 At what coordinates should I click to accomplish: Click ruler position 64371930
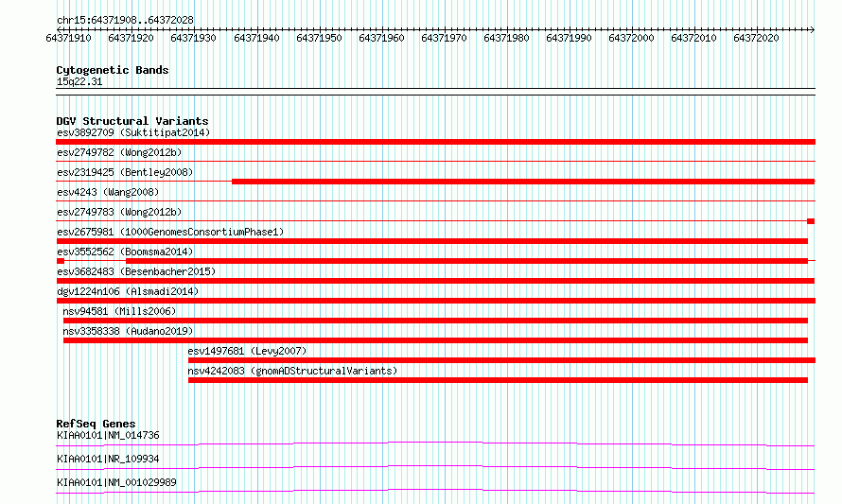193,38
